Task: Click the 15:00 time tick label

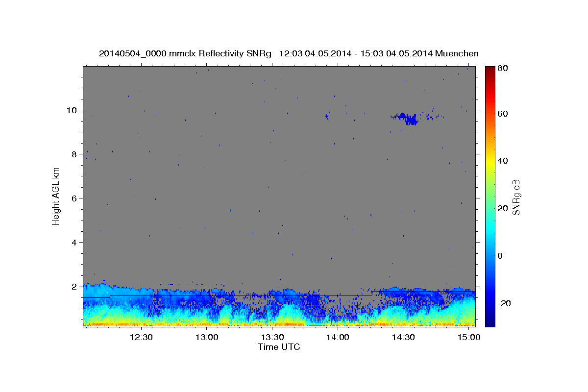Action: (469, 338)
